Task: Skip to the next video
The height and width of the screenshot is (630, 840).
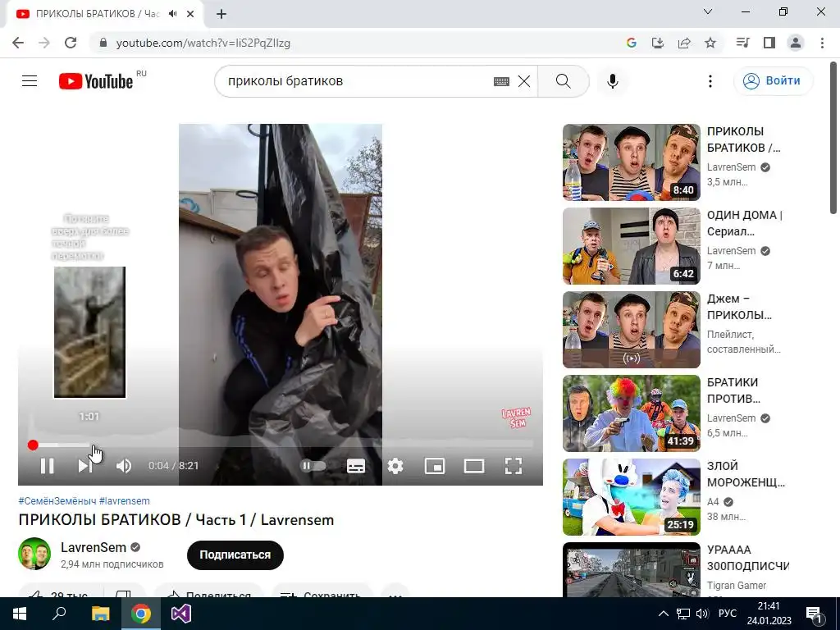Action: point(84,466)
